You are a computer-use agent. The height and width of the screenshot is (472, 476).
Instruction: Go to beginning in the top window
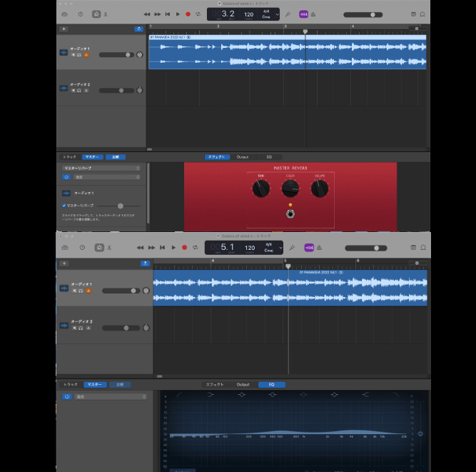tap(168, 14)
